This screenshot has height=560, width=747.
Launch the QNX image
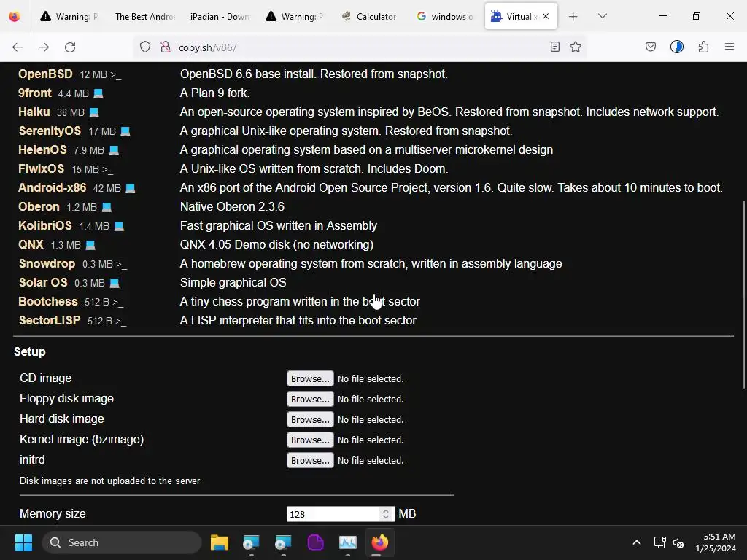pos(31,245)
